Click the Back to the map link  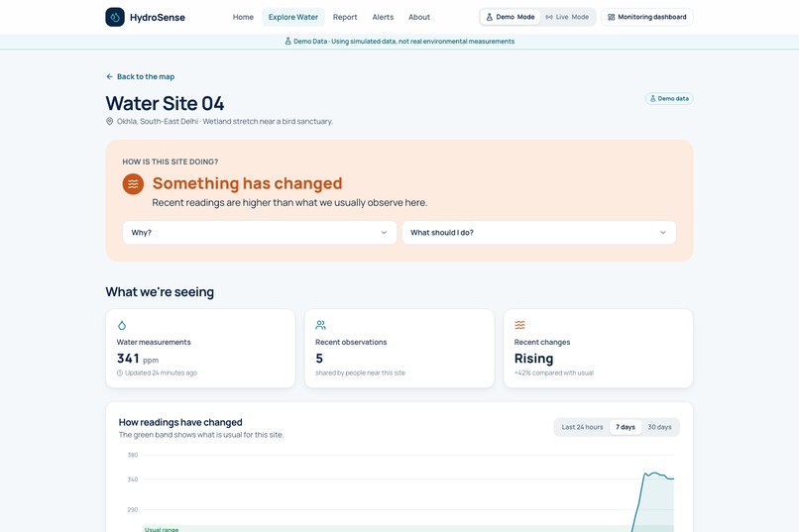point(141,76)
